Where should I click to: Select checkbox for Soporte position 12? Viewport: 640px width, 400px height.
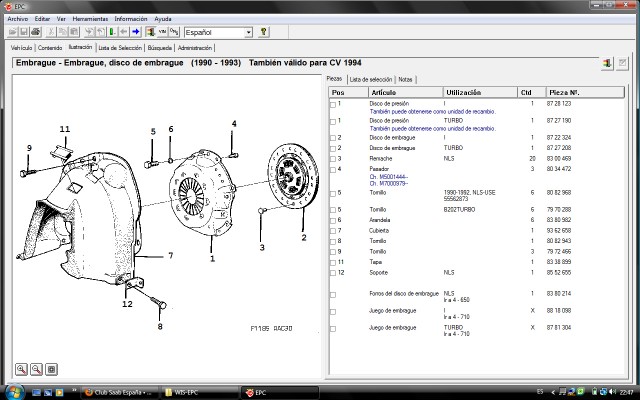pyautogui.click(x=333, y=273)
